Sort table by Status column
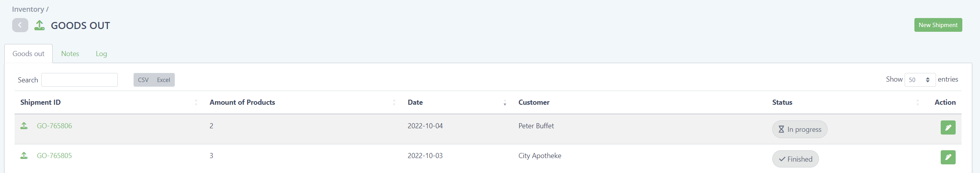This screenshot has height=173, width=980. [x=782, y=102]
